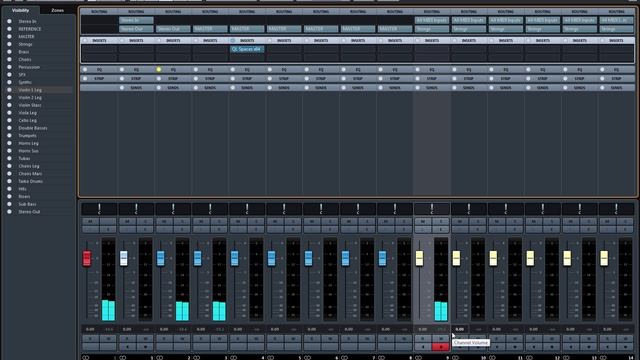Toggle visibility dot for Percussion
Image resolution: width=640 pixels, height=360 pixels.
coord(9,67)
